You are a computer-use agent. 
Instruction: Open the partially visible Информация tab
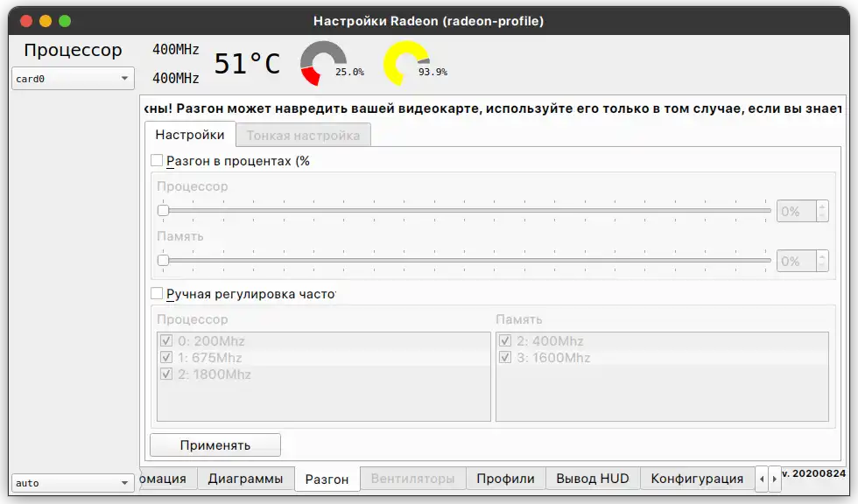click(168, 479)
